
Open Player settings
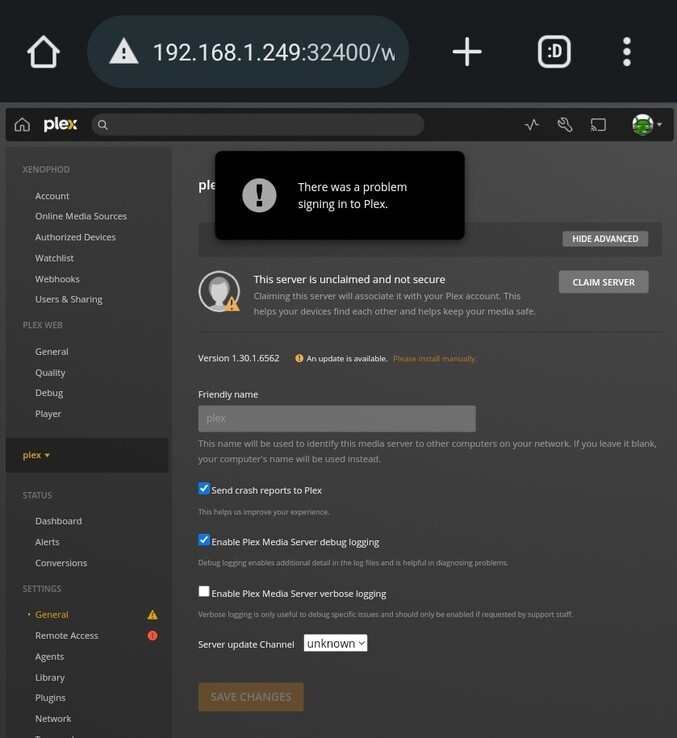click(x=48, y=414)
